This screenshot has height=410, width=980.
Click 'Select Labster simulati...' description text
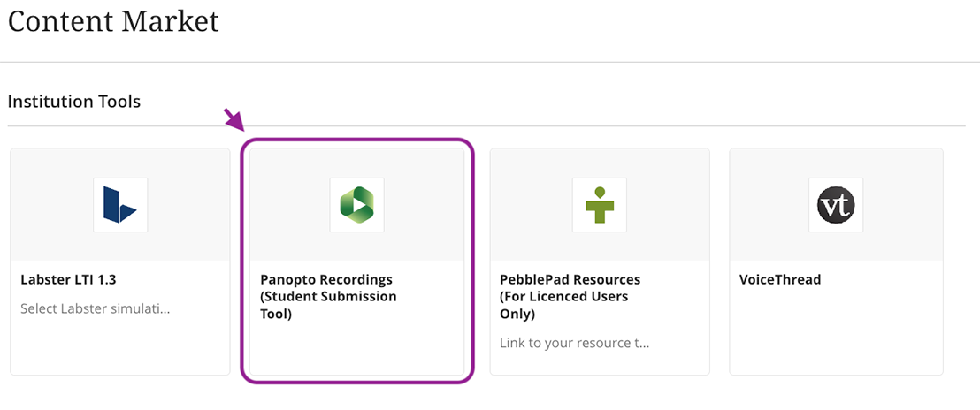click(x=95, y=309)
